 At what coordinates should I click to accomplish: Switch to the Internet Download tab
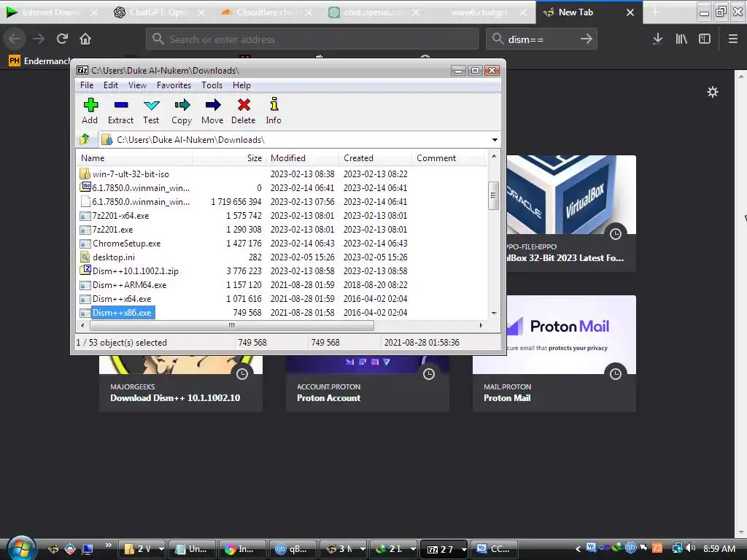click(53, 12)
